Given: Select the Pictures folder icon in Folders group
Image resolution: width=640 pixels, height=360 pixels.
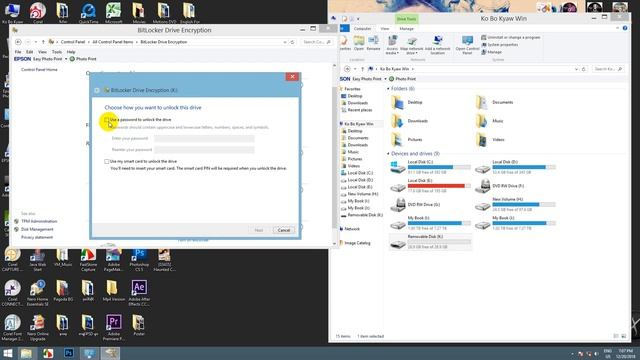Looking at the screenshot, I should [x=397, y=140].
